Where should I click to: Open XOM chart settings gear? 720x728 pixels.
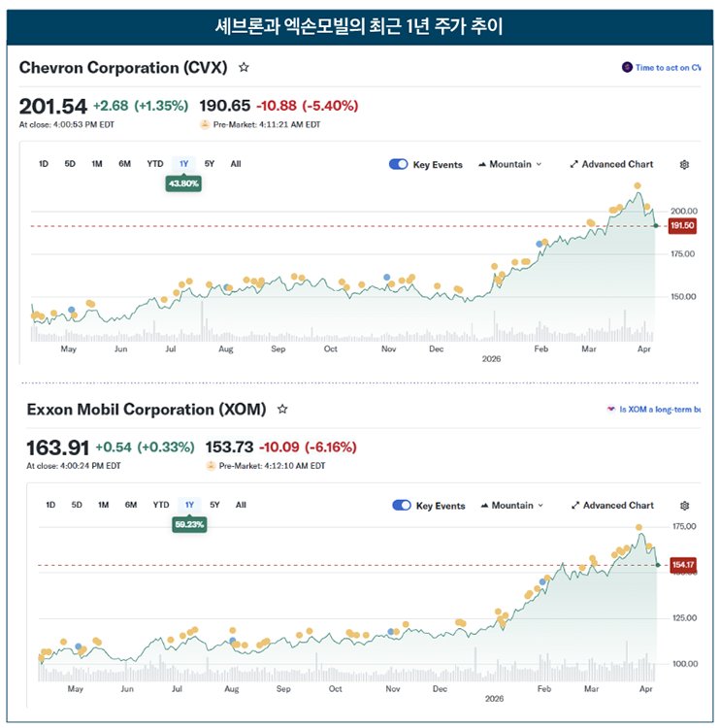(x=684, y=506)
